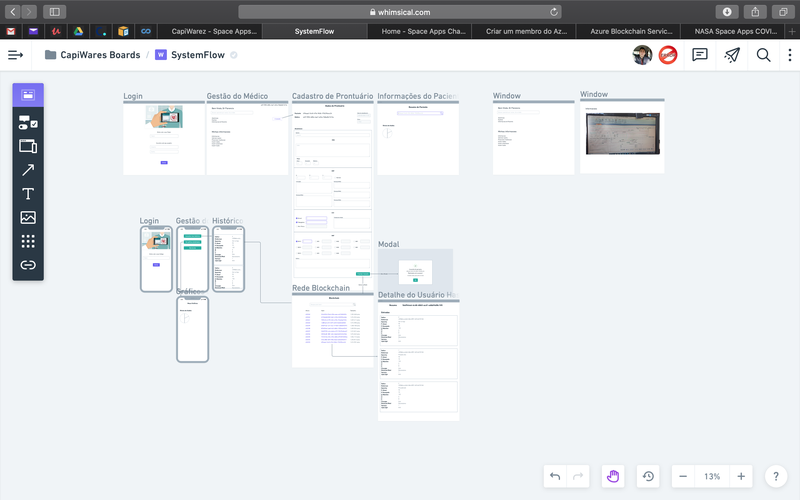This screenshot has width=800, height=500.
Task: Toggle the left navigation sidebar menu
Action: [15, 55]
